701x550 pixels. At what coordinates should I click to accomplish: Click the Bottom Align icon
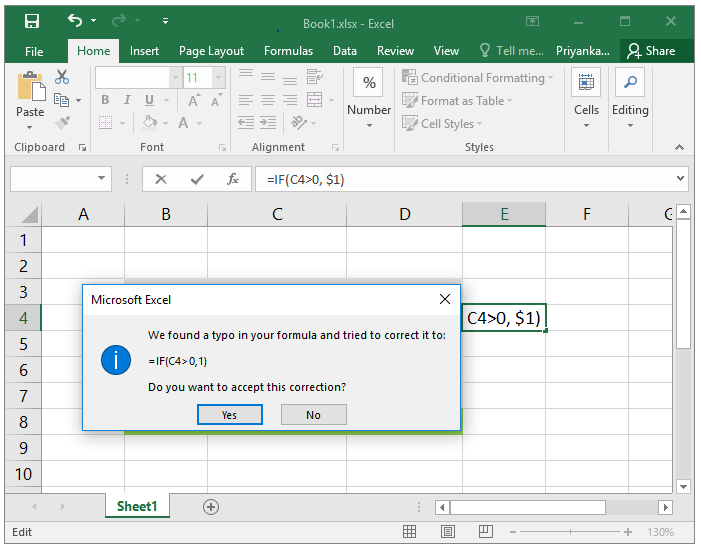pos(290,79)
